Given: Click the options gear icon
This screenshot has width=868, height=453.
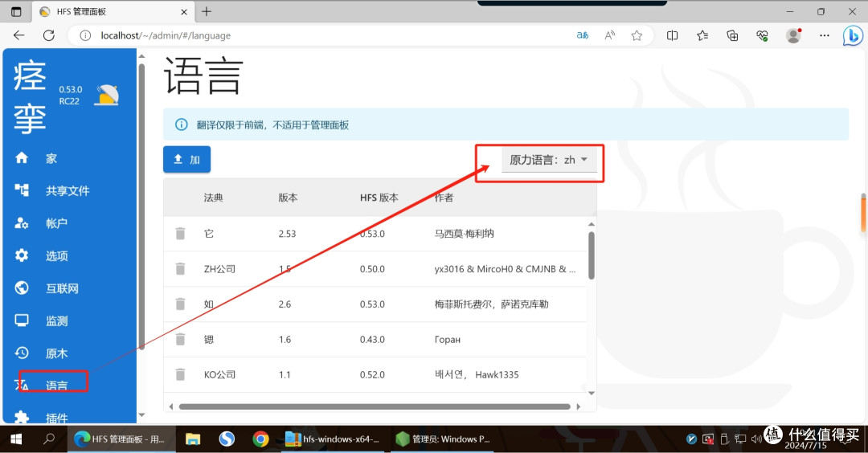Looking at the screenshot, I should 22,255.
